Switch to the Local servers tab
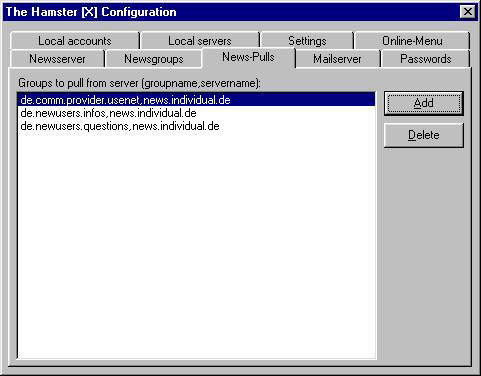The height and width of the screenshot is (376, 481). (x=200, y=41)
